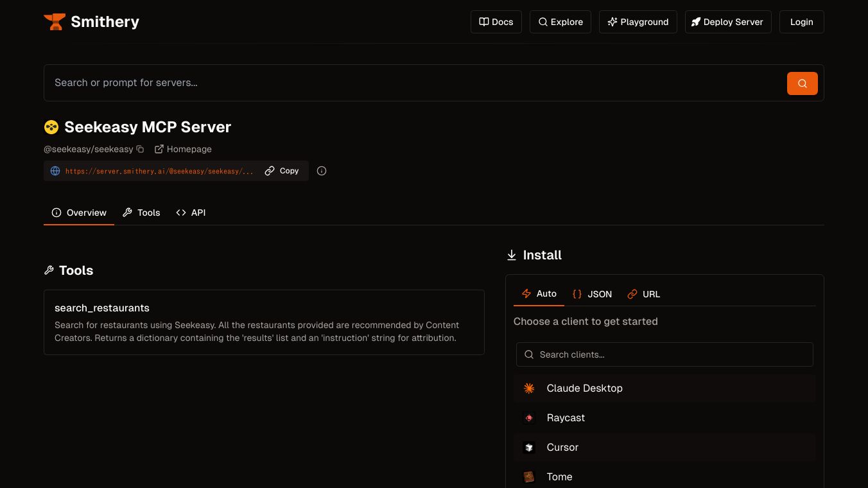
Task: Click Deploy Server button
Action: [x=728, y=22]
